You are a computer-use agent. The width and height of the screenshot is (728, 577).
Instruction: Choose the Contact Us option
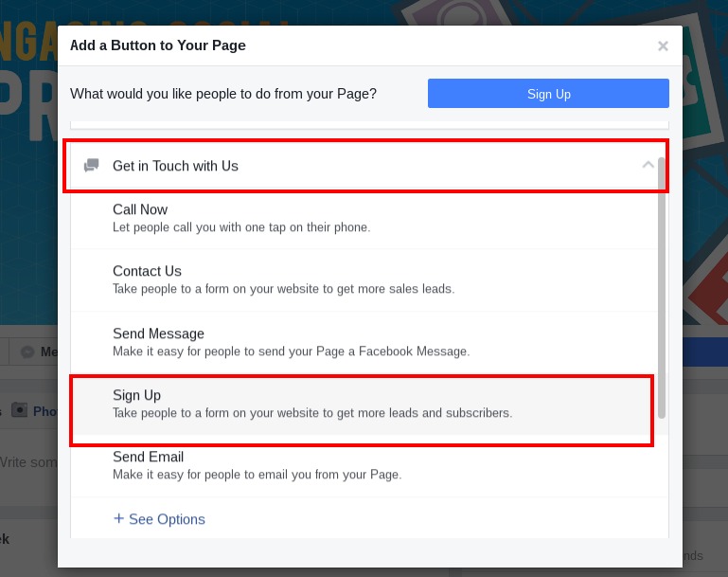click(369, 280)
